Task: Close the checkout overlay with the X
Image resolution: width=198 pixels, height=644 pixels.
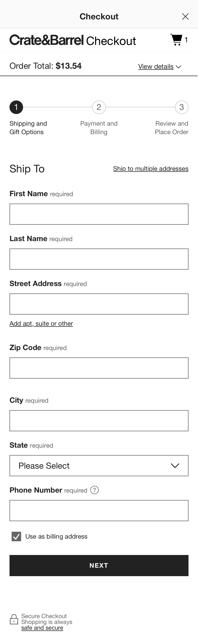Action: 185,17
